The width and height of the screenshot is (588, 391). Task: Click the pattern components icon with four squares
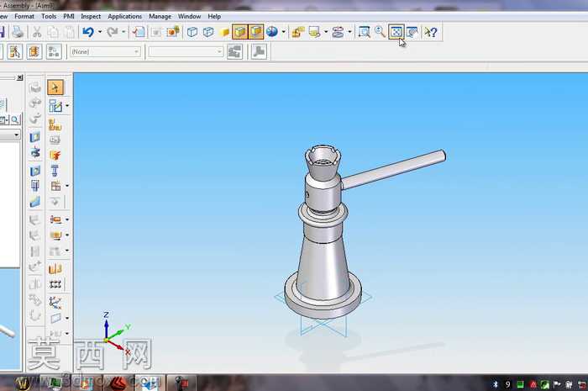click(55, 284)
